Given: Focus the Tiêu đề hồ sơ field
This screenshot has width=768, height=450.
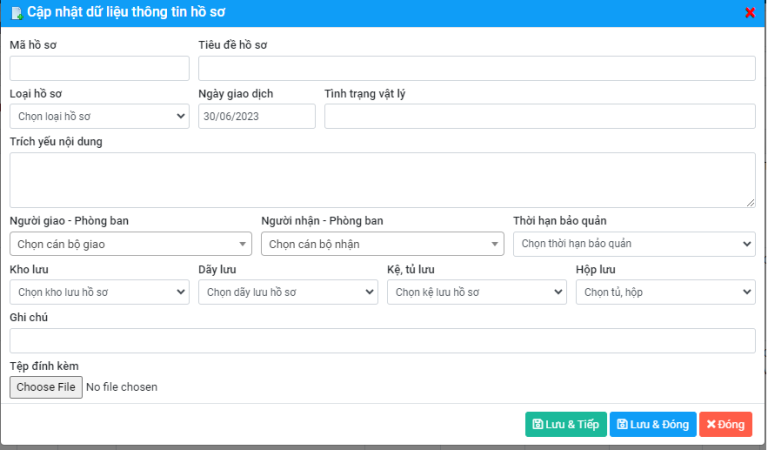Looking at the screenshot, I should [476, 68].
